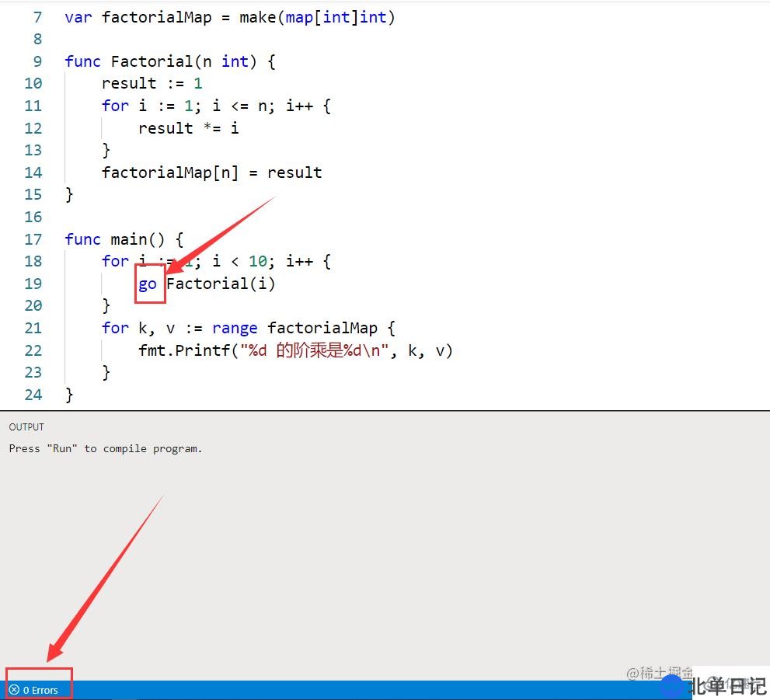Screen dimensions: 770x700
Task: Click the "Press Run to compile program" output text
Action: (x=105, y=448)
